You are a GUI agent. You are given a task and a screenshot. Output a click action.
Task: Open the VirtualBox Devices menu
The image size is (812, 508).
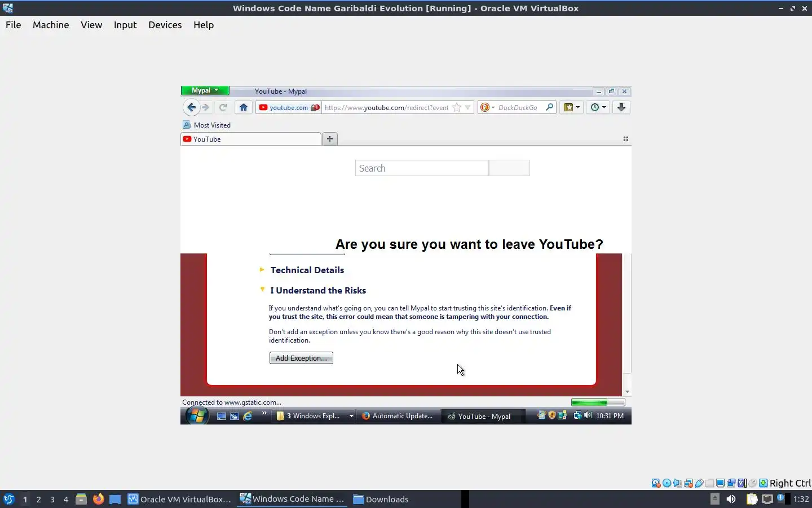[x=165, y=25]
